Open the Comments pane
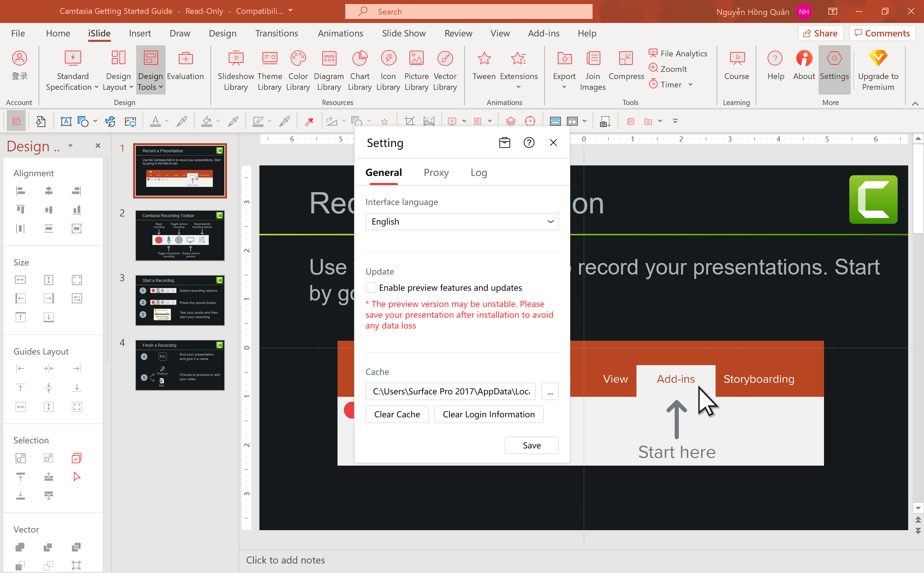 (882, 33)
